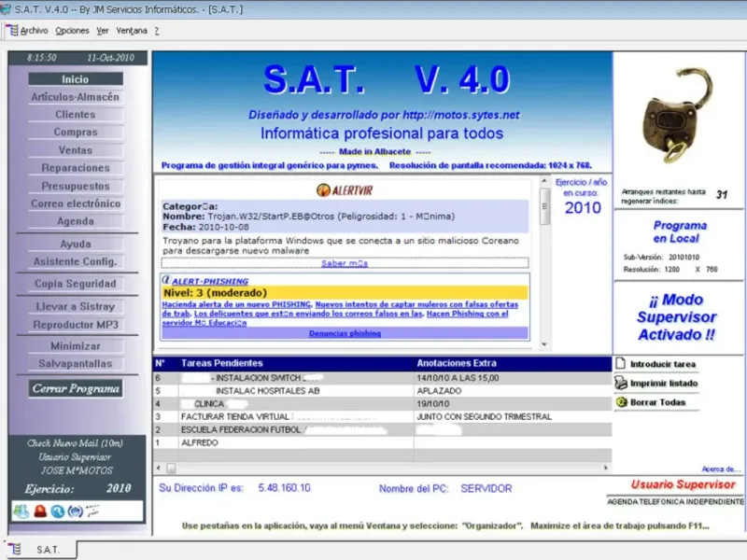
Task: Open the Denuncias phishing link
Action: pyautogui.click(x=345, y=333)
